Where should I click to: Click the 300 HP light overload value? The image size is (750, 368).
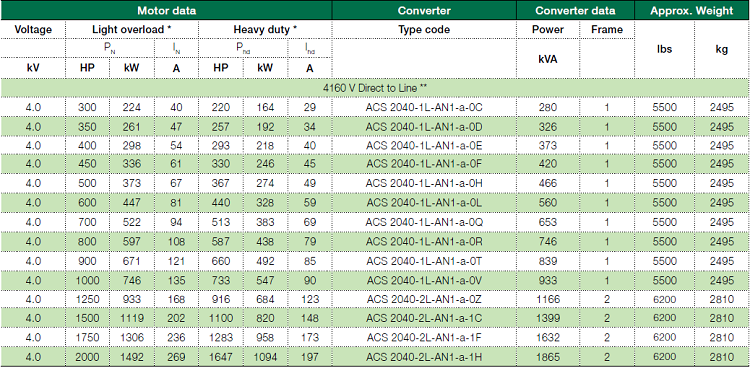(x=87, y=107)
